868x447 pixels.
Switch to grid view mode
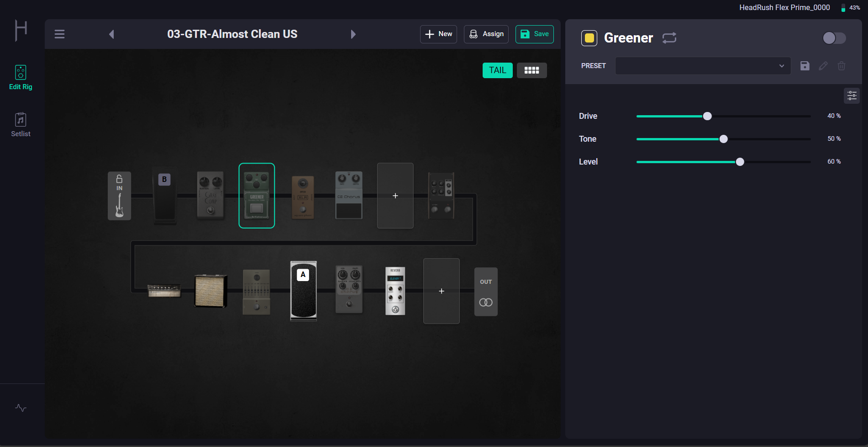click(531, 70)
